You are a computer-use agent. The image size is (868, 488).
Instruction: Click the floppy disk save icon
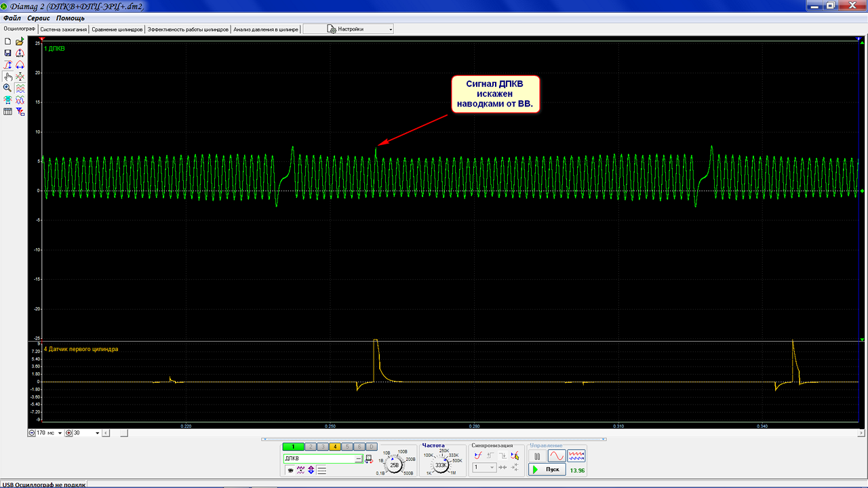[x=7, y=53]
